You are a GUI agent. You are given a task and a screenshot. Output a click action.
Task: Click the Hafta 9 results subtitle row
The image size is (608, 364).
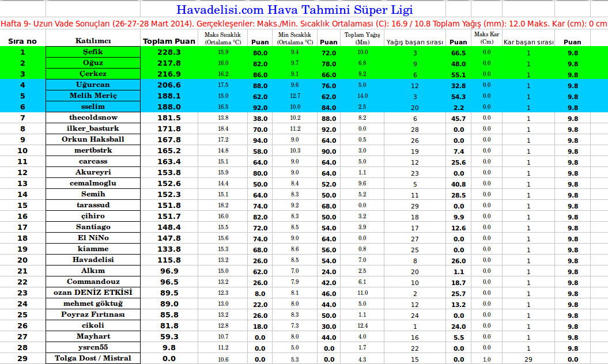[304, 24]
